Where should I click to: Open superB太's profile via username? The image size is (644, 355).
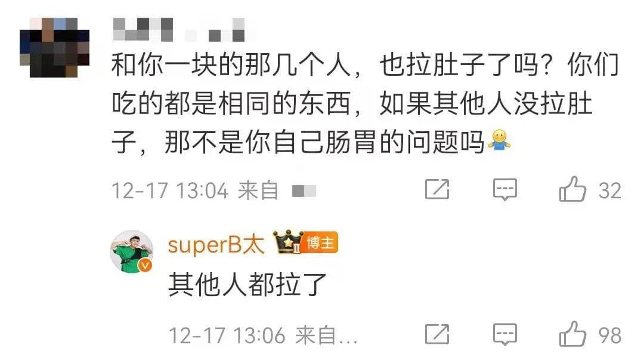pyautogui.click(x=216, y=245)
